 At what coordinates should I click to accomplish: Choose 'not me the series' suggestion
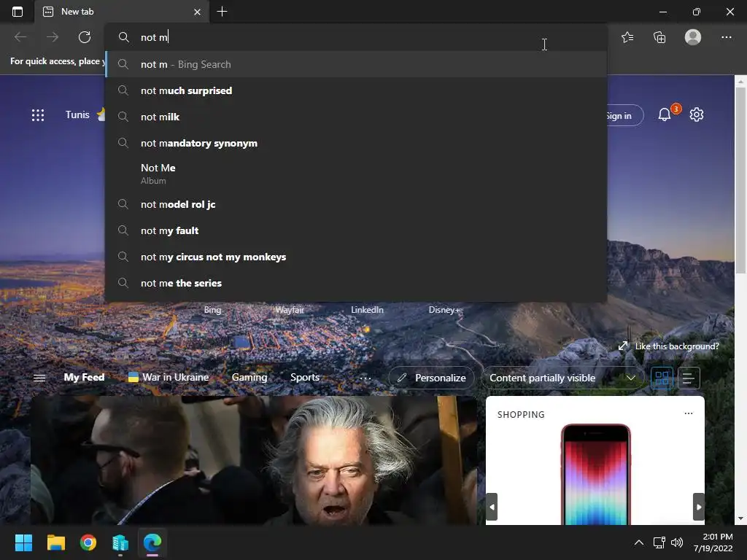(x=355, y=283)
